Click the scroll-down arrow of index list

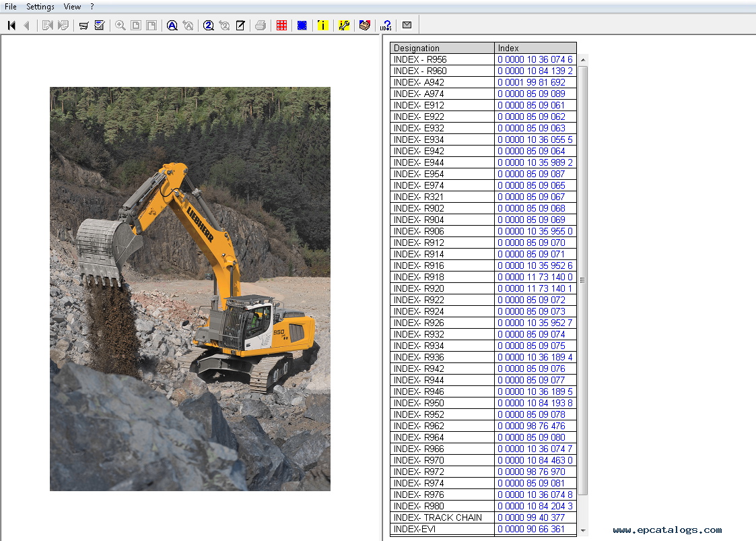pyautogui.click(x=583, y=530)
